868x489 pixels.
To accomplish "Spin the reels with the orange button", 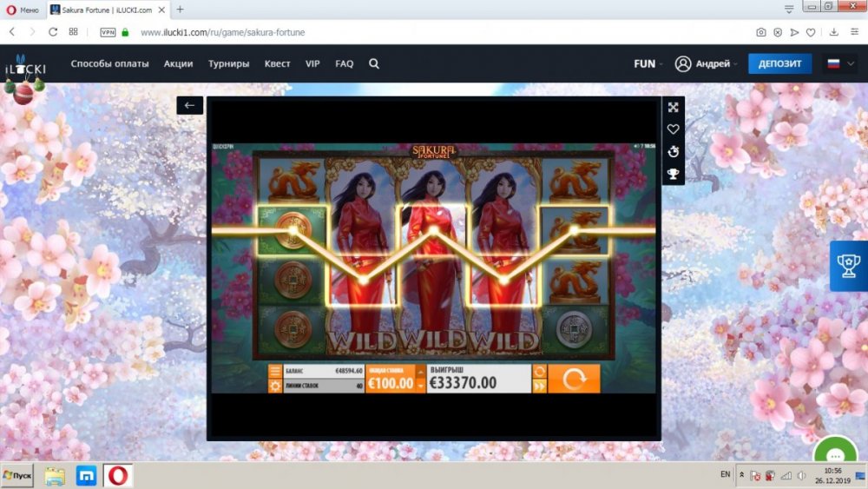I will [574, 379].
